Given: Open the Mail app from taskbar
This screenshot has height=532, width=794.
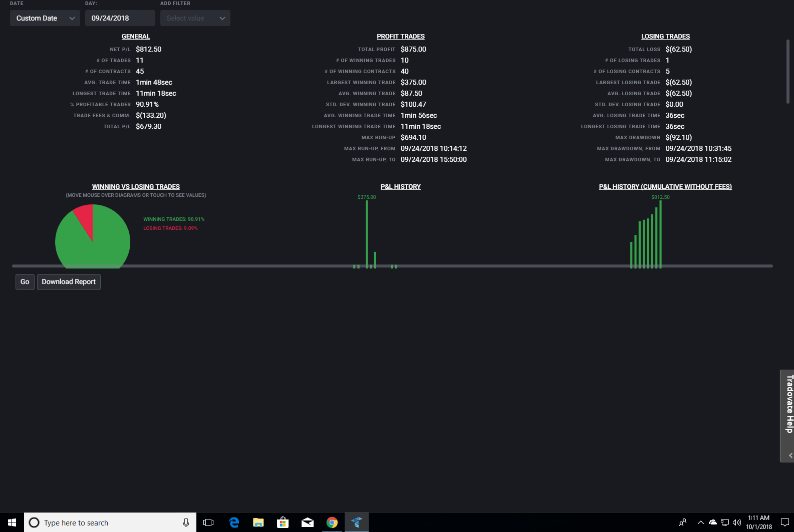Looking at the screenshot, I should [x=307, y=522].
